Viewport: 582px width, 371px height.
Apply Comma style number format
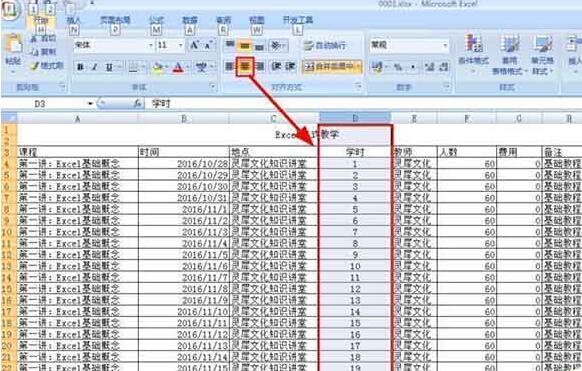click(413, 67)
